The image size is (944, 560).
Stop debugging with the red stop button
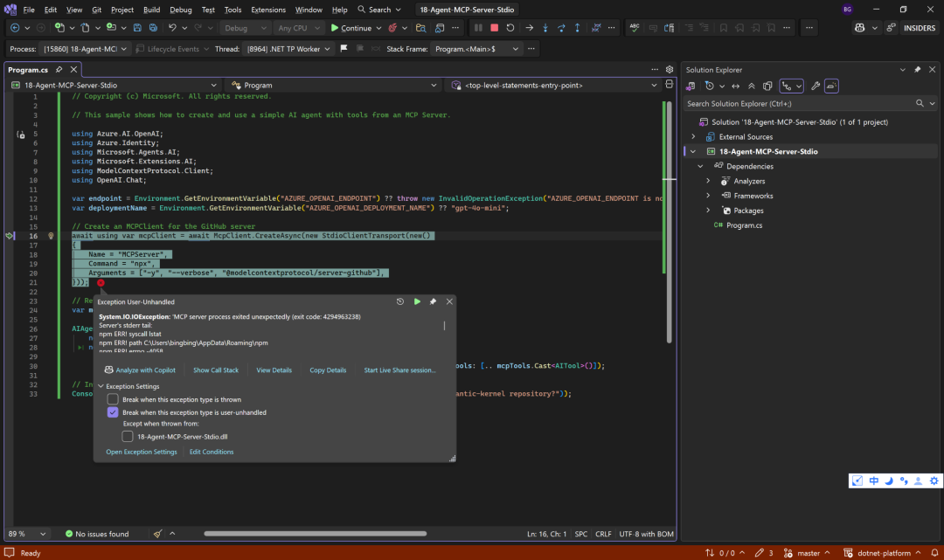pyautogui.click(x=494, y=28)
